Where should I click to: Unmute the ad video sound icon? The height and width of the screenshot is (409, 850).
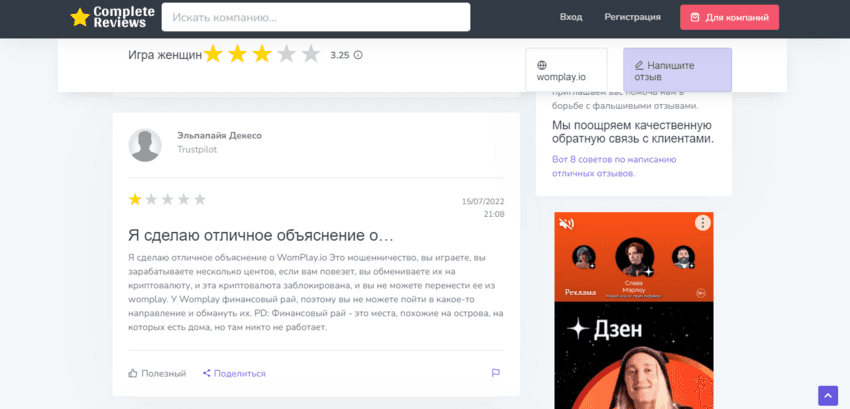pyautogui.click(x=566, y=223)
